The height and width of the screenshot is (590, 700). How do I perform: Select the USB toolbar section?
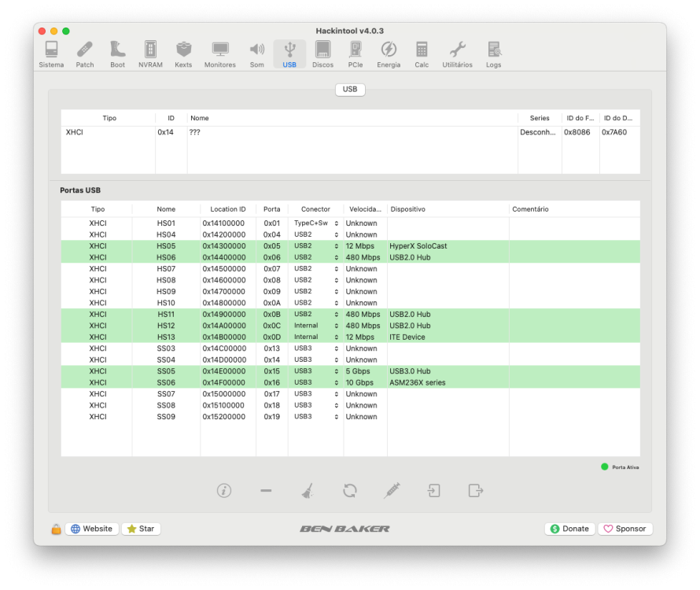coord(289,54)
